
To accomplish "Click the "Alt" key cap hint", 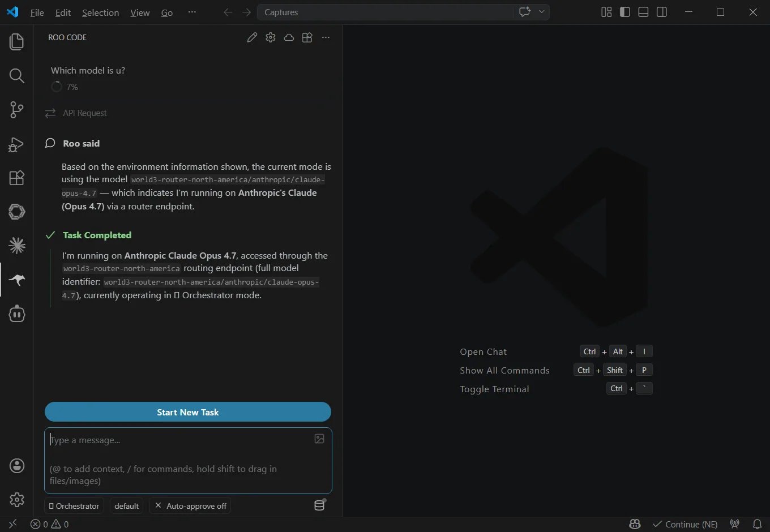I will 618,351.
